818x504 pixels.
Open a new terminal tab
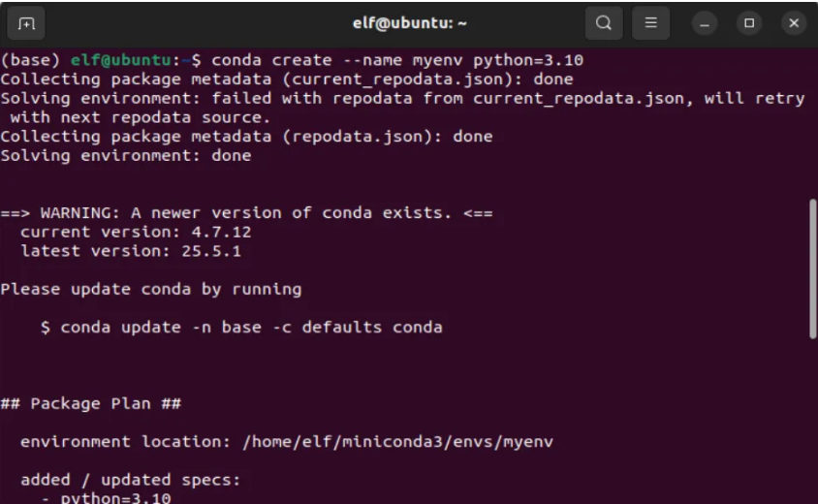tap(27, 22)
